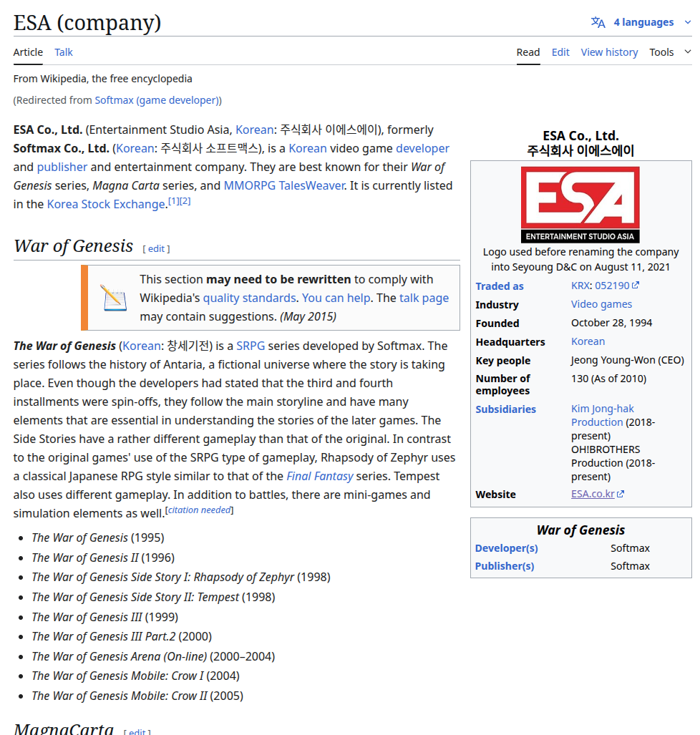Open the publisher link
The height and width of the screenshot is (735, 700).
62,167
